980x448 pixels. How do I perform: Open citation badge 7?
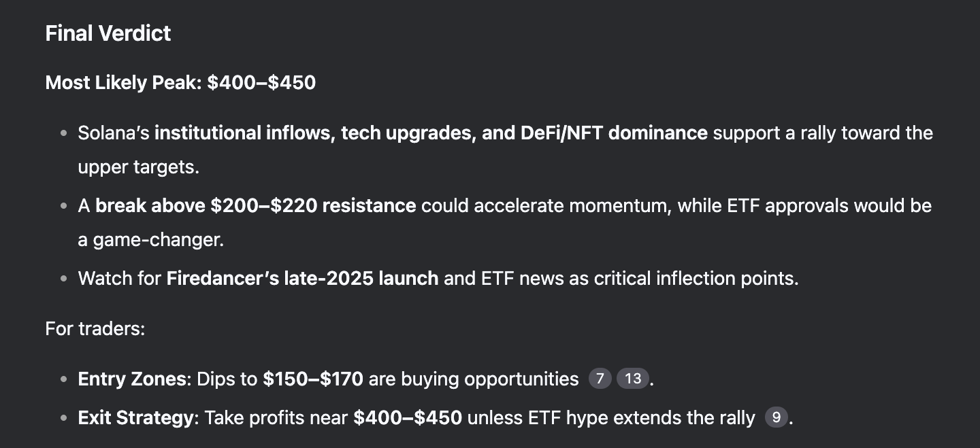[600, 379]
